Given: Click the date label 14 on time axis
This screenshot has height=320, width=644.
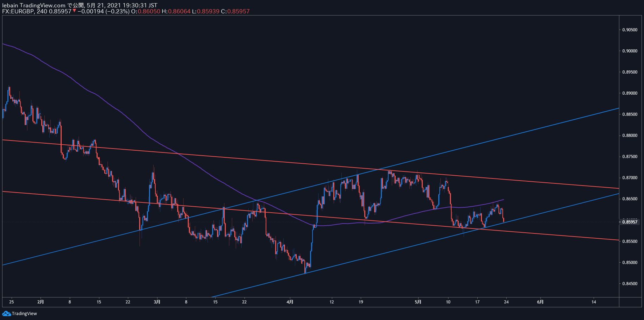Looking at the screenshot, I should pos(594,302).
